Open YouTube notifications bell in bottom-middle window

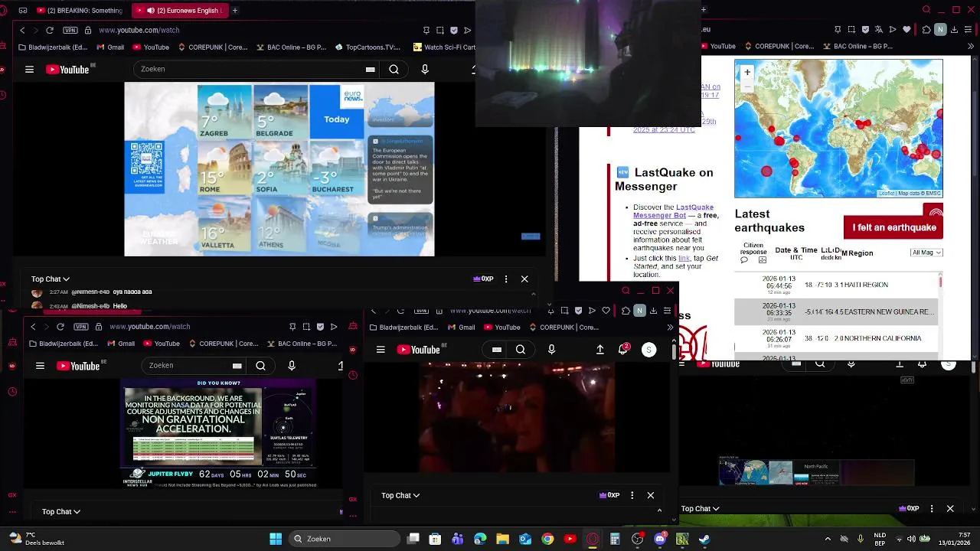pyautogui.click(x=623, y=350)
